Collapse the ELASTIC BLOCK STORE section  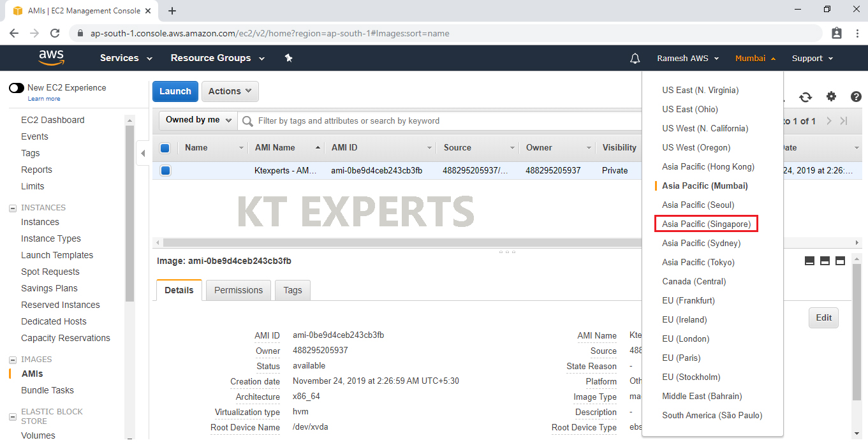pyautogui.click(x=12, y=416)
